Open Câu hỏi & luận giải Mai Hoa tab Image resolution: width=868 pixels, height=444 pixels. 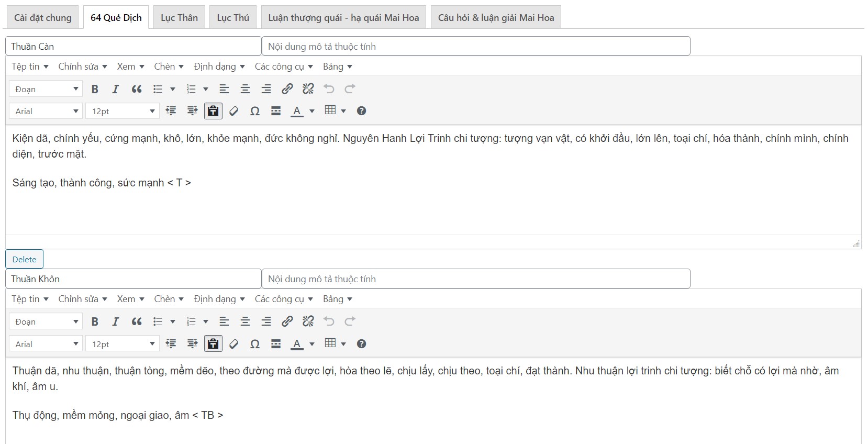496,17
